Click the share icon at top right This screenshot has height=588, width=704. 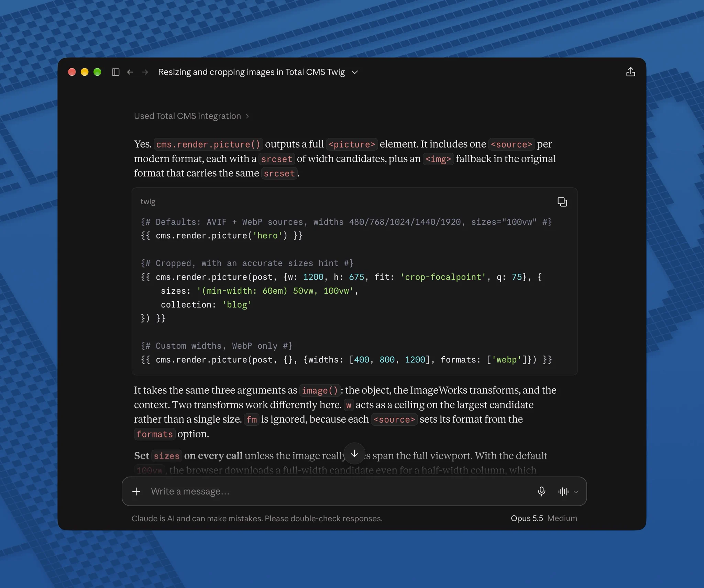630,72
